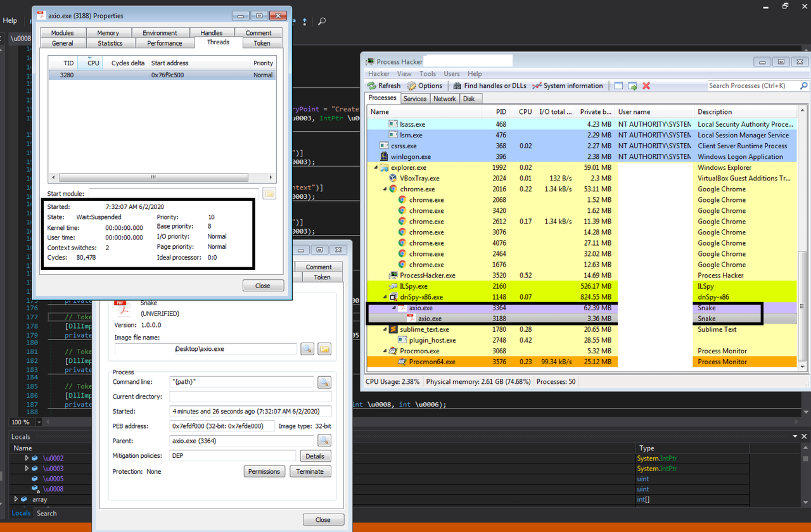Collapse the dnSpy-x86.exe process tree

point(384,297)
